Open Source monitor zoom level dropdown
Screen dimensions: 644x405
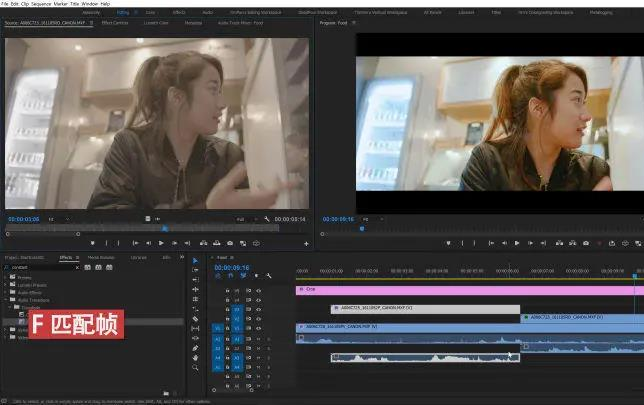click(x=59, y=219)
